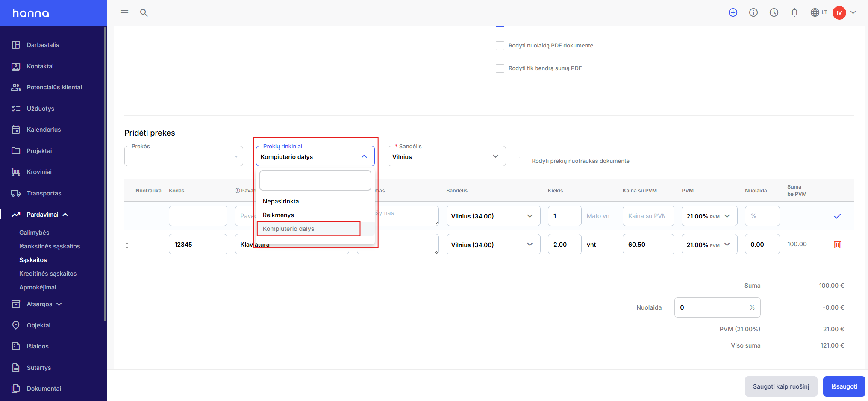Click the Išlaidos expenses icon

16,346
